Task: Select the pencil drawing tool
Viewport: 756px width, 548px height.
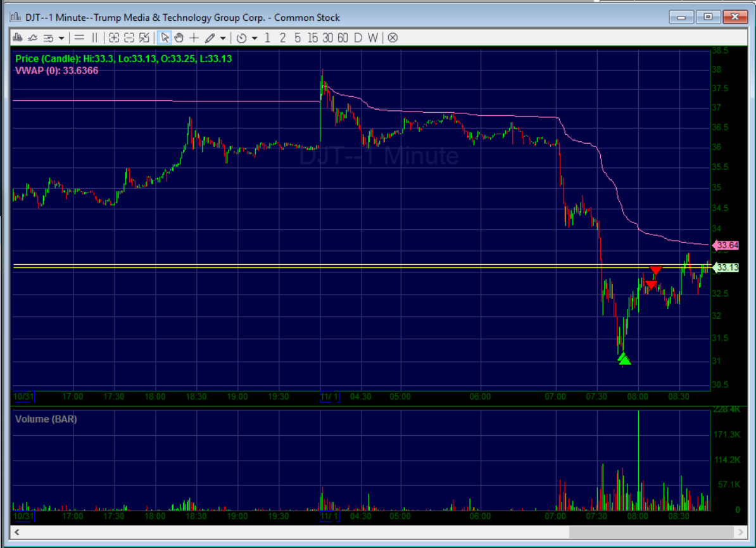Action: click(x=210, y=37)
